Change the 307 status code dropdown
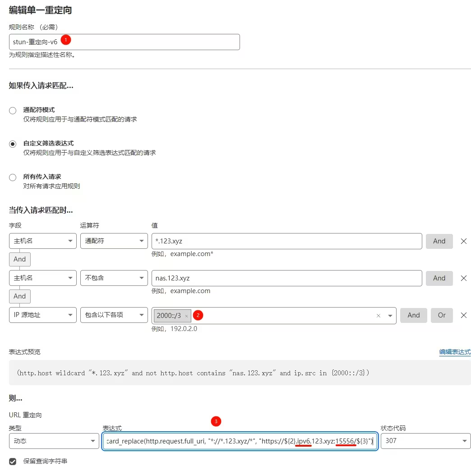The image size is (471, 476). (425, 441)
